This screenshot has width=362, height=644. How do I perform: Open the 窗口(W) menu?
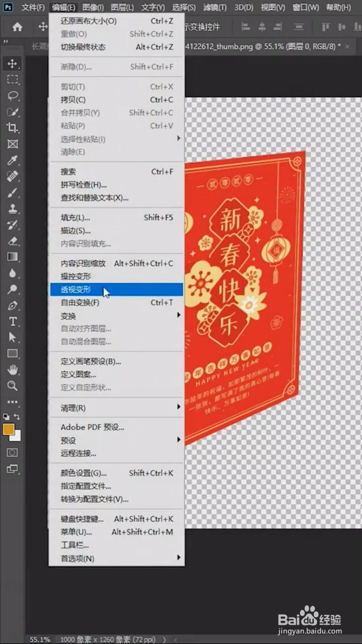point(306,8)
